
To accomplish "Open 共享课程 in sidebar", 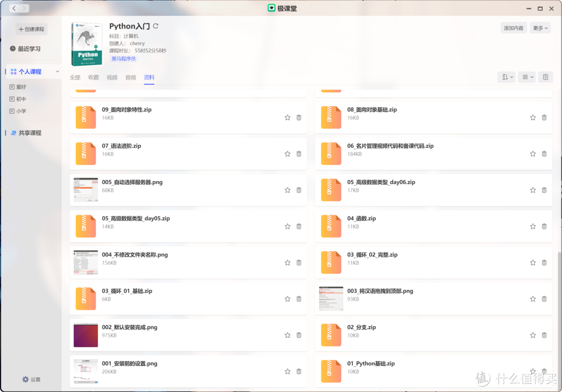I will [x=26, y=133].
